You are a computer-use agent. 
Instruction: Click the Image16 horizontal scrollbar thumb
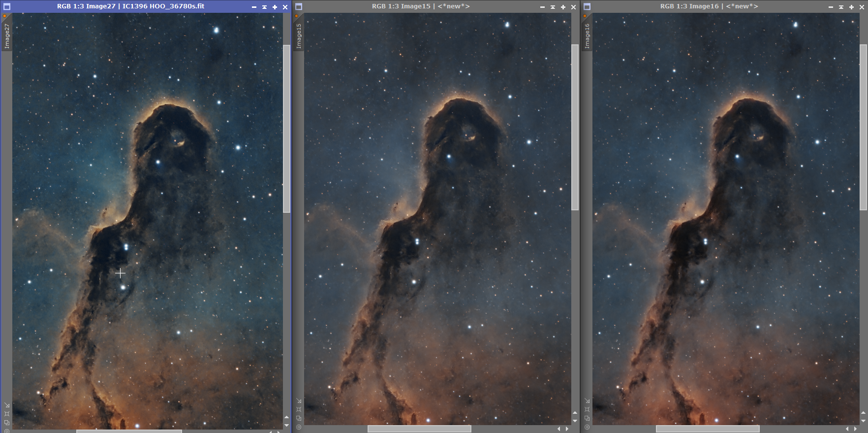708,429
